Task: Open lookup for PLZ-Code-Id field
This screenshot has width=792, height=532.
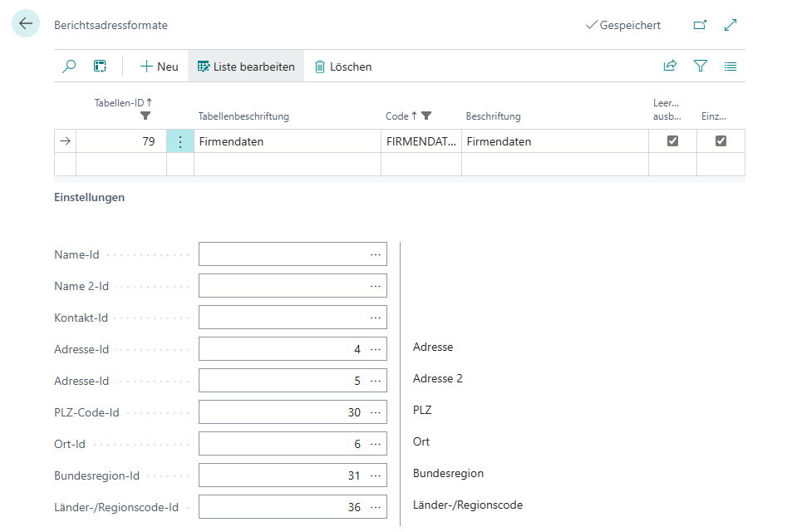Action: (x=376, y=412)
